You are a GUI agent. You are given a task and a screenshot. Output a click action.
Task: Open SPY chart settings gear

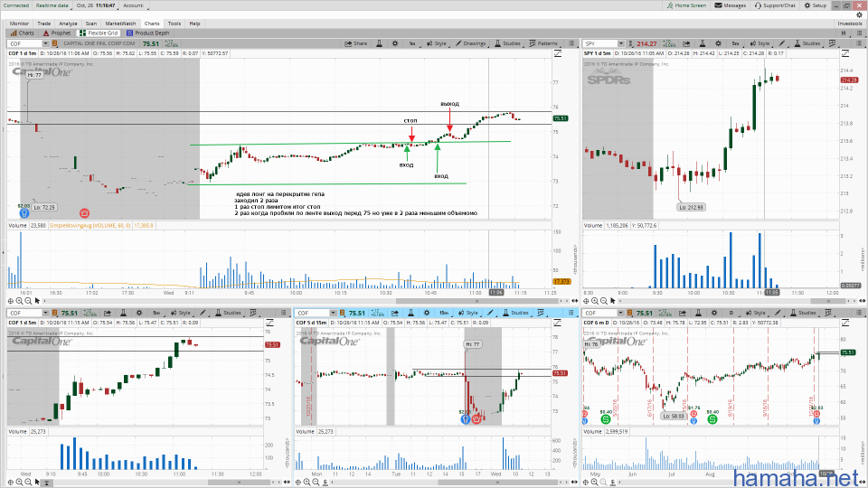point(718,43)
